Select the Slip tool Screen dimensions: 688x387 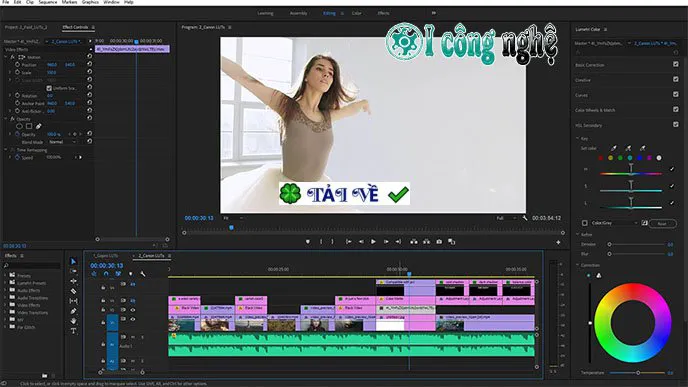coord(73,301)
